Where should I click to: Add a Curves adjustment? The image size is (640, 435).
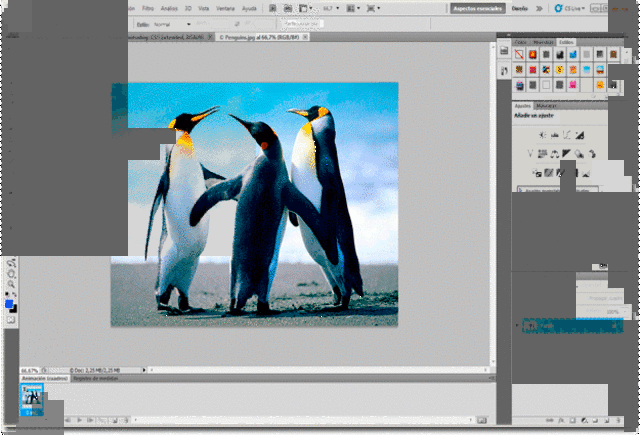(567, 135)
